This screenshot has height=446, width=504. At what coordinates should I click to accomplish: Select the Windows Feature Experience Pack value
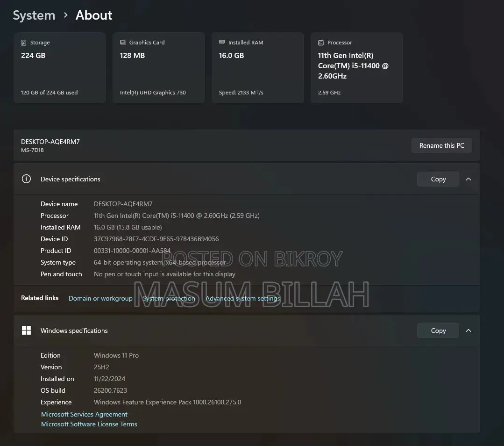point(168,402)
